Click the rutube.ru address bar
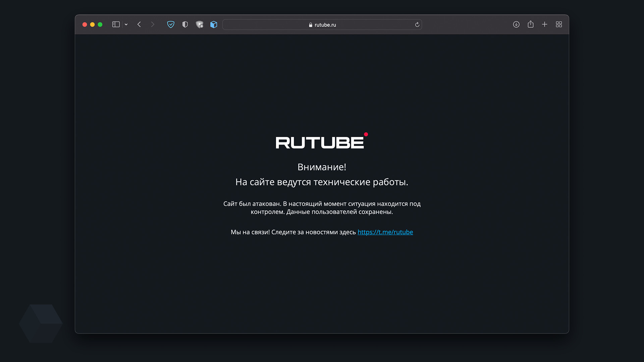644x362 pixels. 322,24
